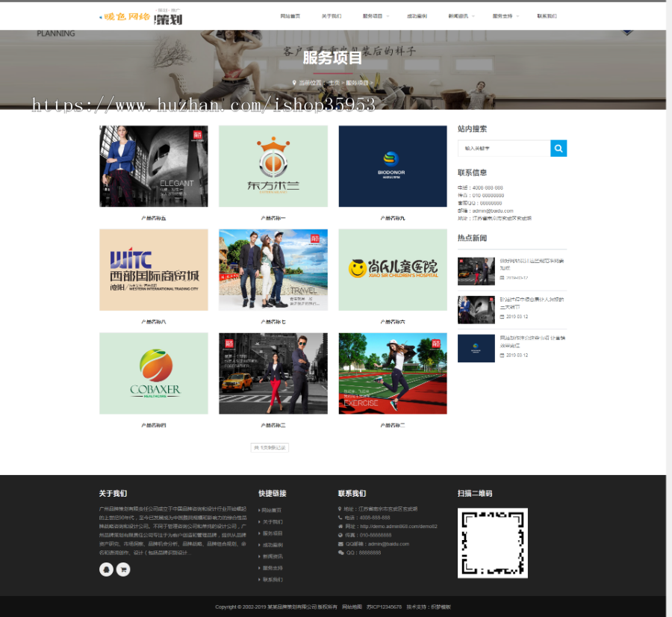Open the 东方木兰 crown logo item
The height and width of the screenshot is (617, 672).
pyautogui.click(x=273, y=166)
